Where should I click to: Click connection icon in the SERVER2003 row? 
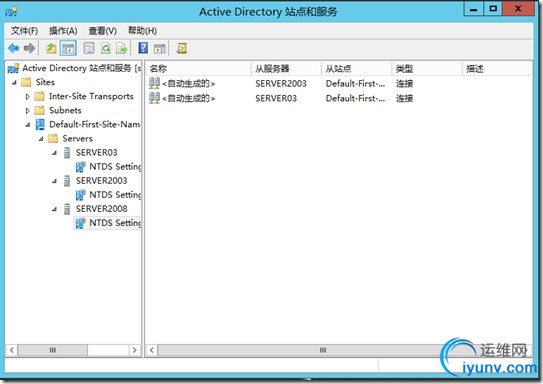point(154,83)
